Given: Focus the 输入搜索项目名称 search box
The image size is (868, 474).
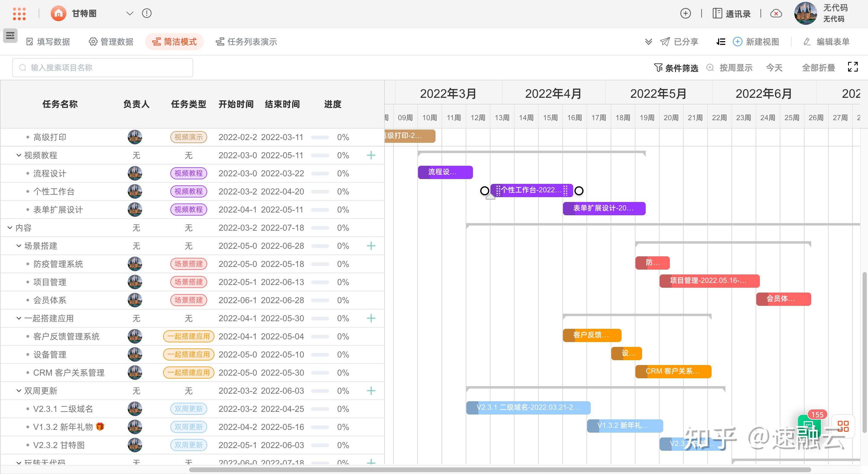Looking at the screenshot, I should point(103,68).
